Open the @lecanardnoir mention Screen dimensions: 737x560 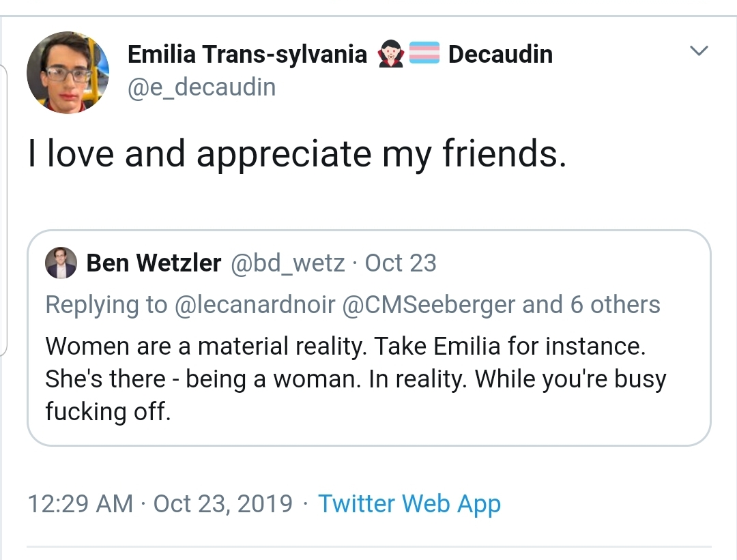256,305
